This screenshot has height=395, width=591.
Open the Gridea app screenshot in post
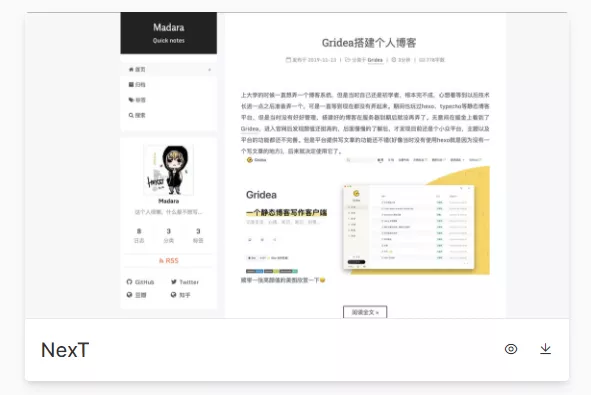365,216
